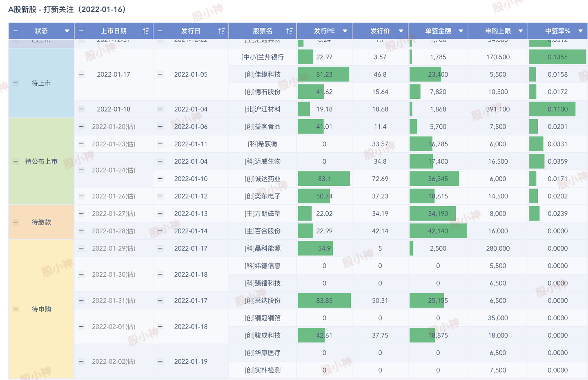Collapse the 待上市 status group

pyautogui.click(x=16, y=83)
